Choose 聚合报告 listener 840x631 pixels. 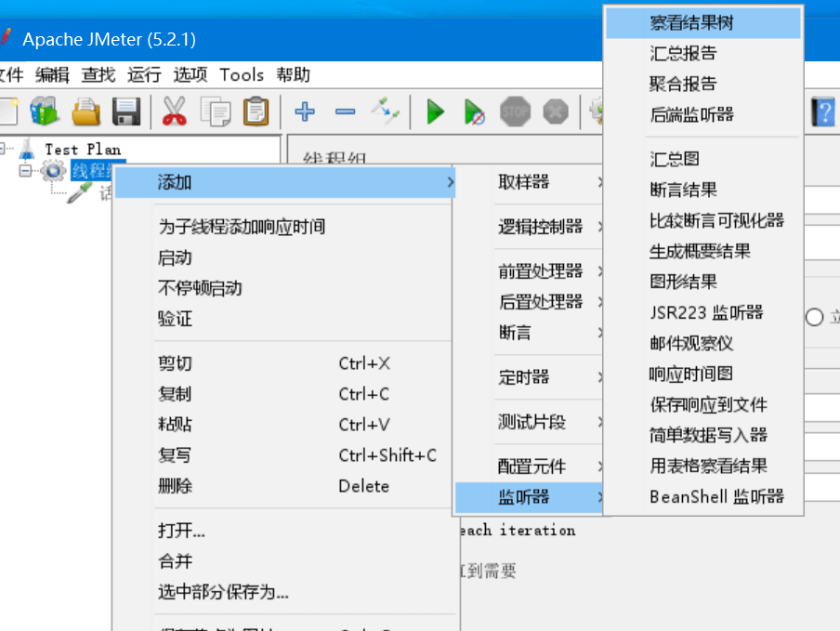[703, 84]
